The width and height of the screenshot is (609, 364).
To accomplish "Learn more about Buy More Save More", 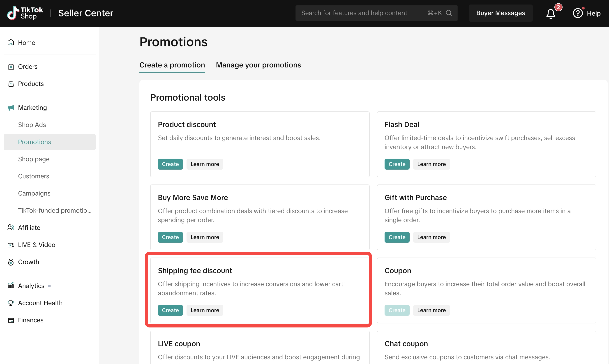I will [205, 237].
